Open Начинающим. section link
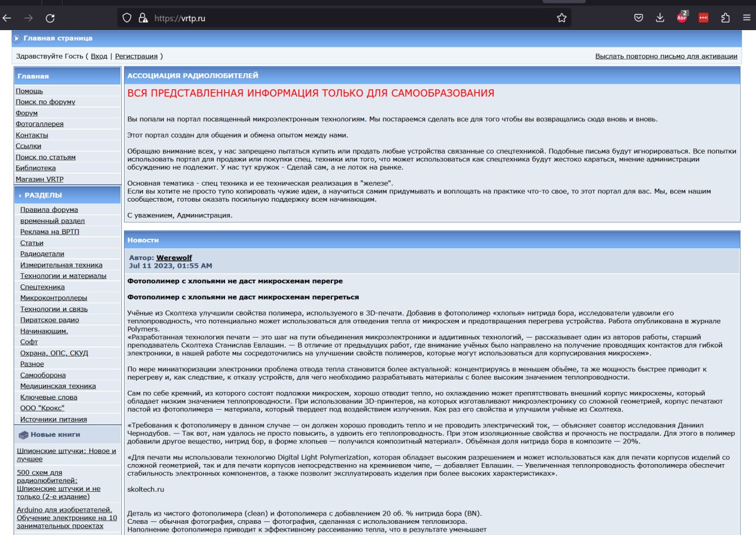This screenshot has height=535, width=756. click(x=44, y=331)
